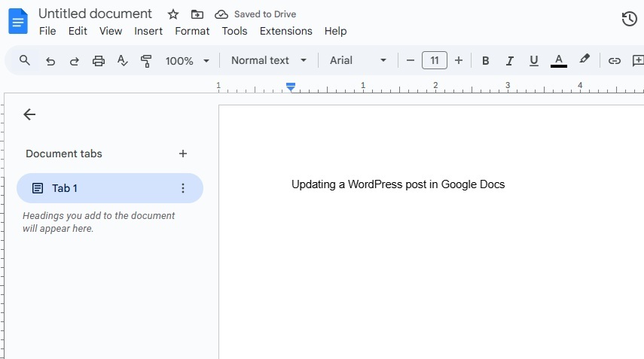Click the left indent marker on ruler
The height and width of the screenshot is (359, 644).
[291, 87]
